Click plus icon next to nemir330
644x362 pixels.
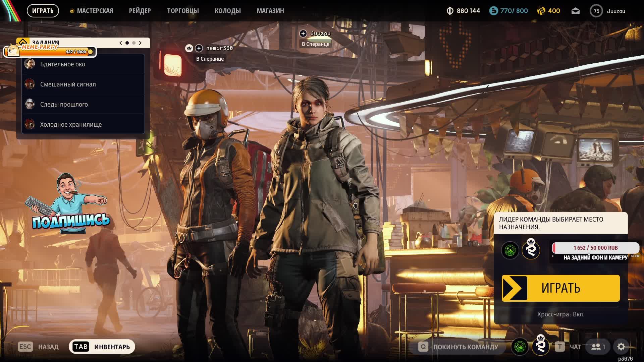coord(199,48)
